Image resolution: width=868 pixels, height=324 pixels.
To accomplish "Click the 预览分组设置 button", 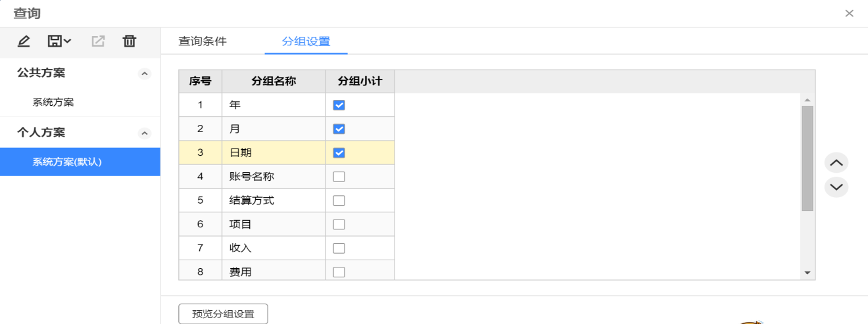I will (223, 313).
